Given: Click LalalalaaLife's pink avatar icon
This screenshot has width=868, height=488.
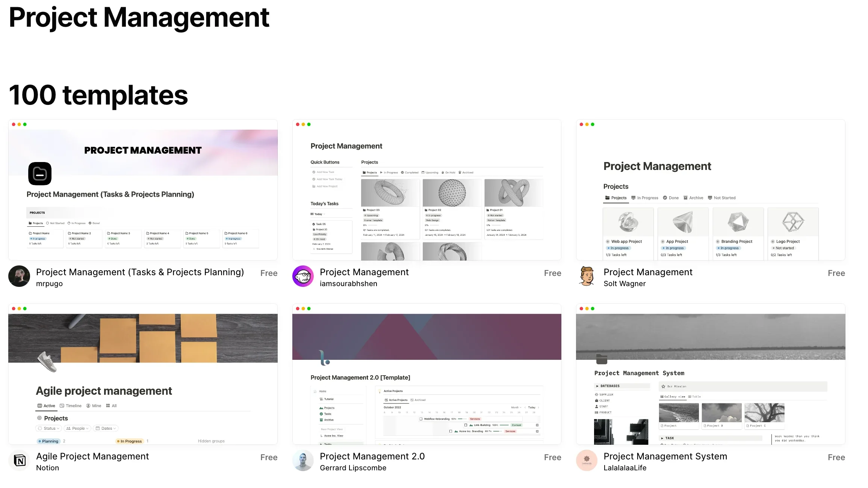Looking at the screenshot, I should coord(587,461).
